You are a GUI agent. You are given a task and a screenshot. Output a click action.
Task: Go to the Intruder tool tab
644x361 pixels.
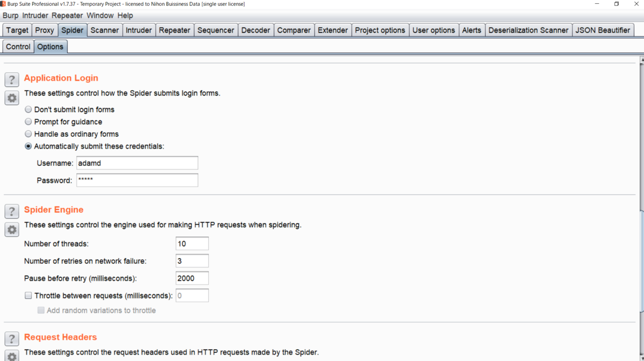click(x=138, y=30)
